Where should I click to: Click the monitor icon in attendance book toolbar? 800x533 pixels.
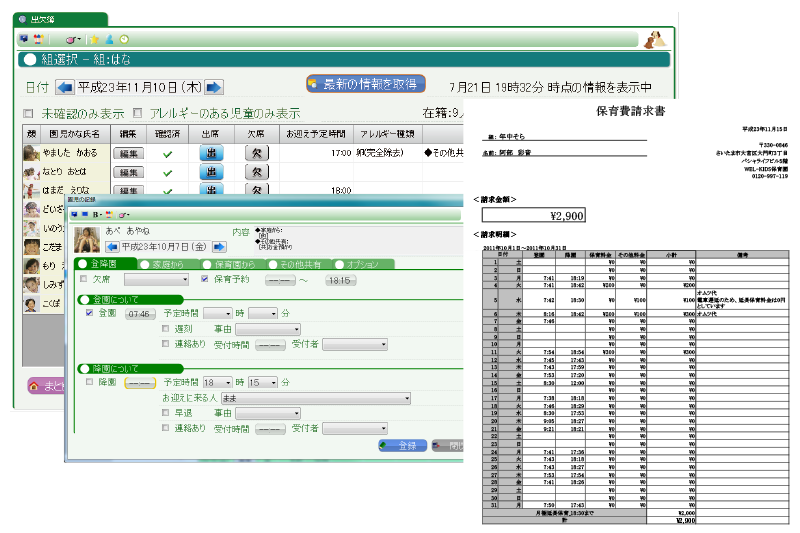(x=23, y=39)
